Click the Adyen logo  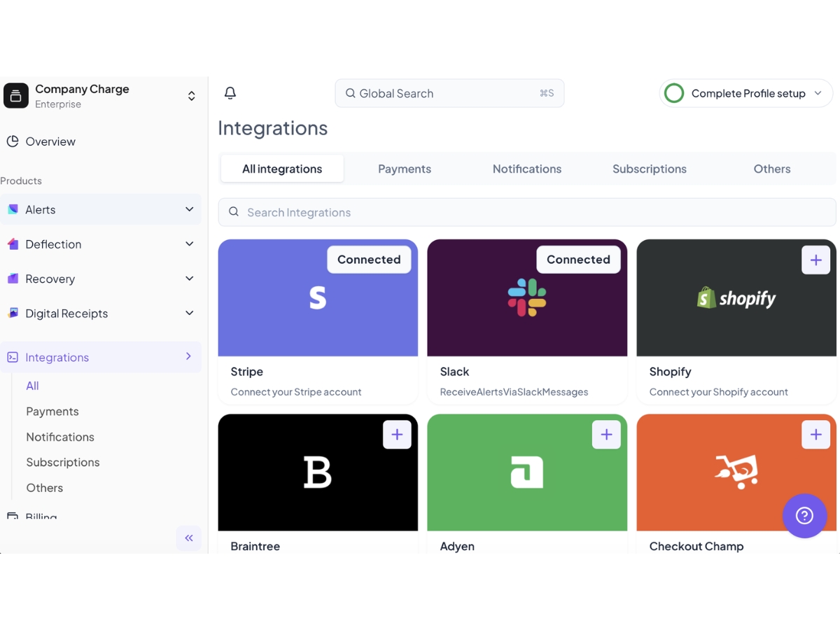coord(527,472)
